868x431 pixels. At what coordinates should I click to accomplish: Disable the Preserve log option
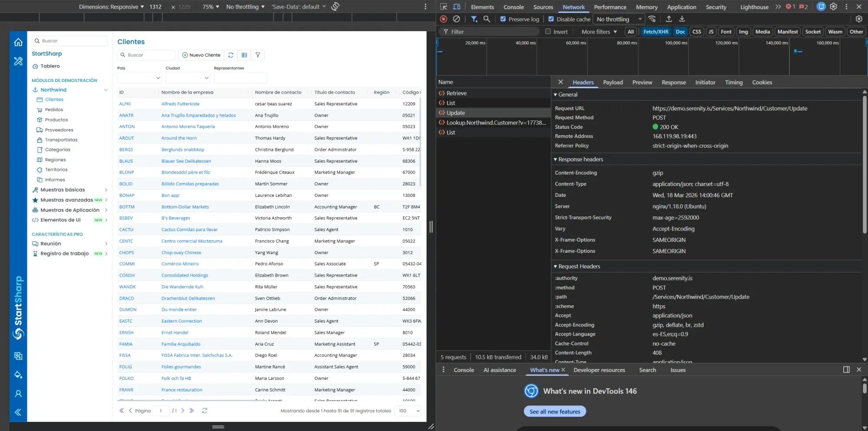click(503, 19)
